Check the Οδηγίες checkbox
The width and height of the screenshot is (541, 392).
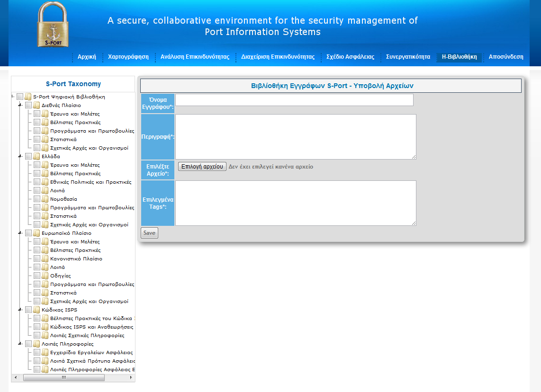coord(37,276)
